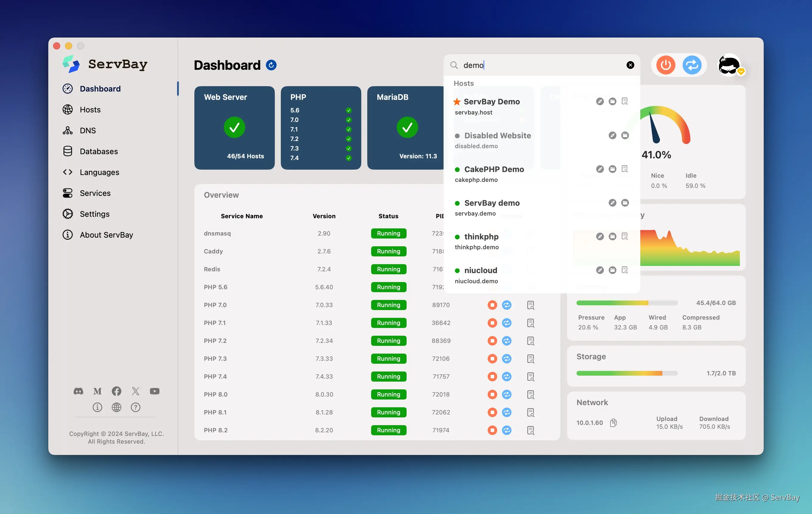Open the user profile avatar
Viewport: 812px width, 514px height.
(x=729, y=65)
